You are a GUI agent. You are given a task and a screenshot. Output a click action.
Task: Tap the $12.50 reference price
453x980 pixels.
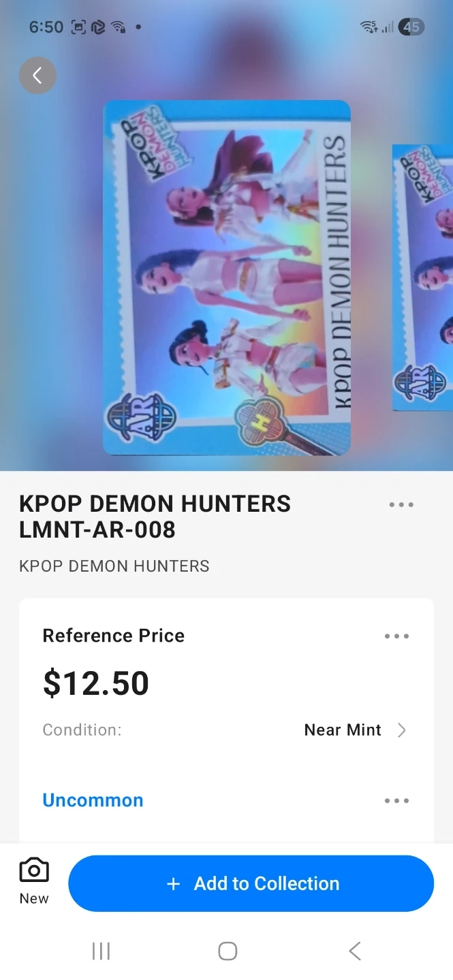95,683
